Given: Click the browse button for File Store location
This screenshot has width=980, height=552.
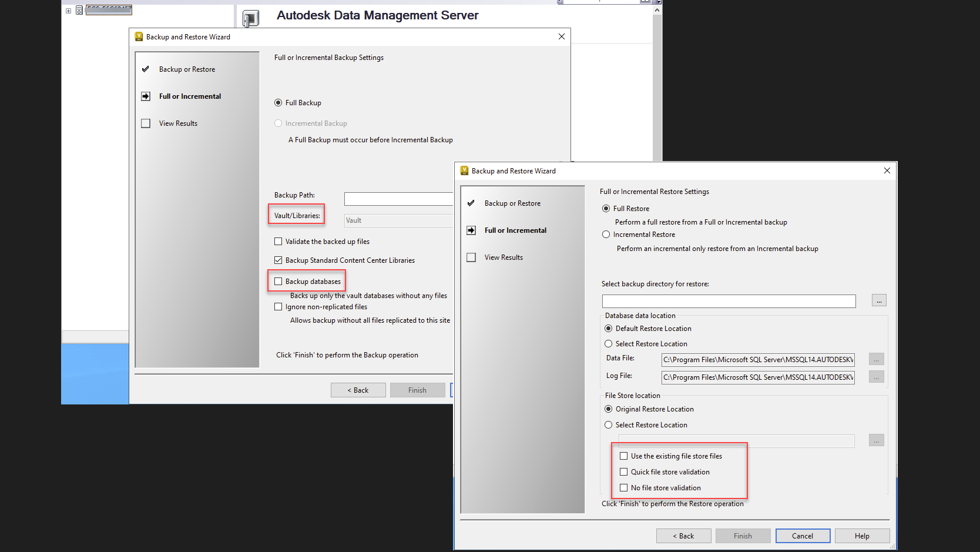Looking at the screenshot, I should point(877,440).
